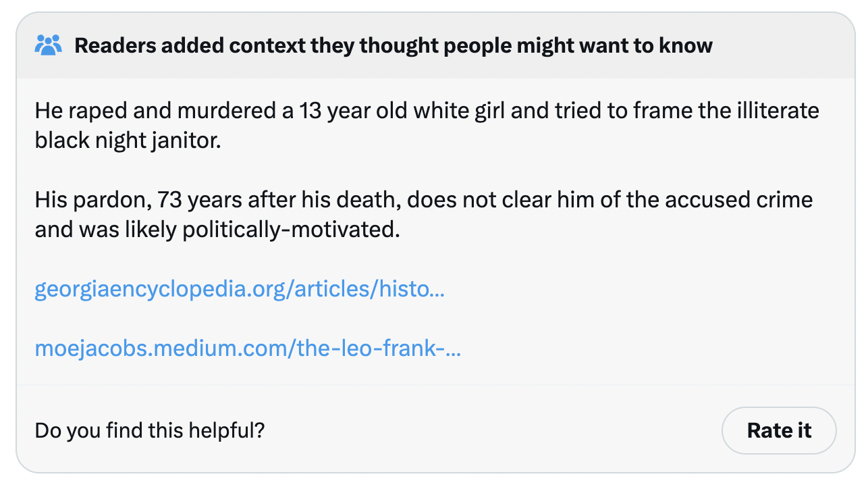868x489 pixels.
Task: Open the moejacobs.medium.com link
Action: [248, 349]
